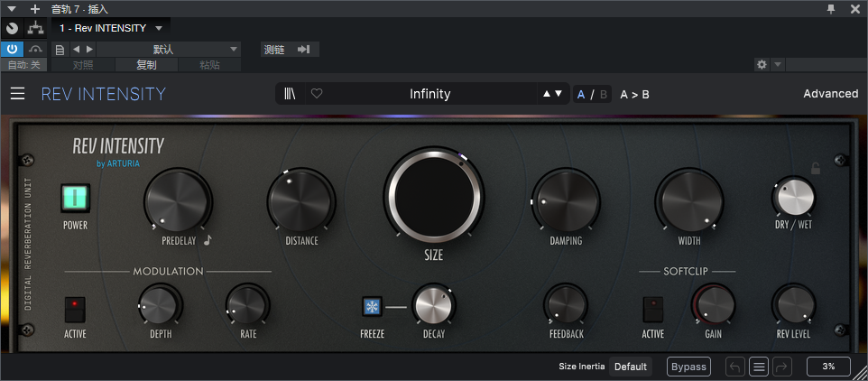Click the Bypass button
Screen dimensions: 868x381
688,367
